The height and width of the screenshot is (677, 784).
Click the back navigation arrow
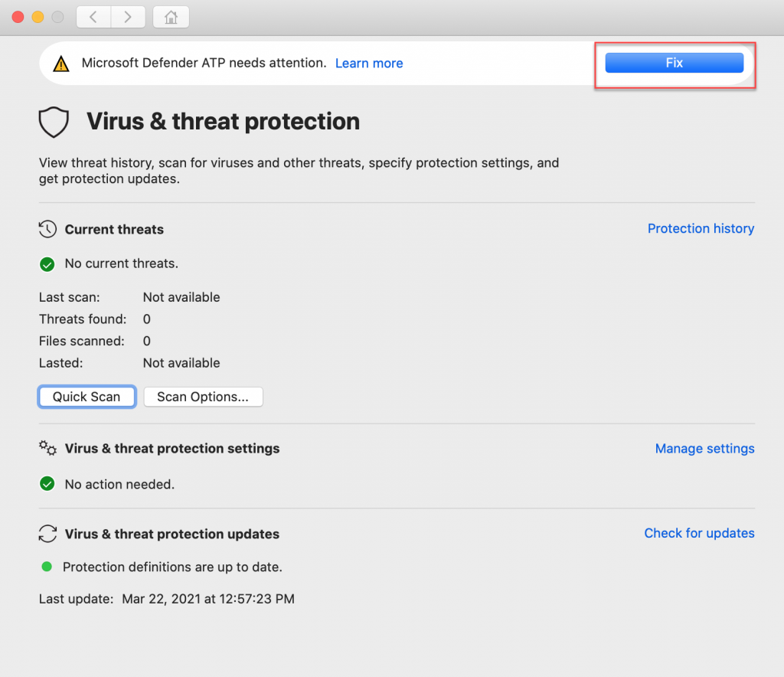[x=93, y=17]
